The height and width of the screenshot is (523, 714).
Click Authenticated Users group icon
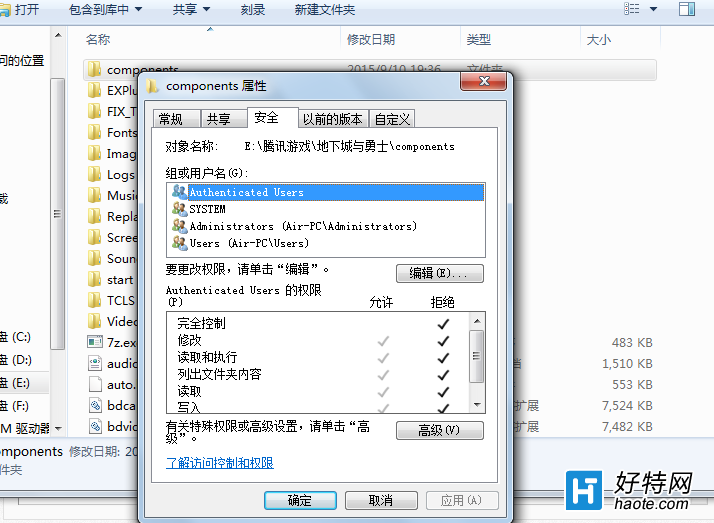click(179, 192)
